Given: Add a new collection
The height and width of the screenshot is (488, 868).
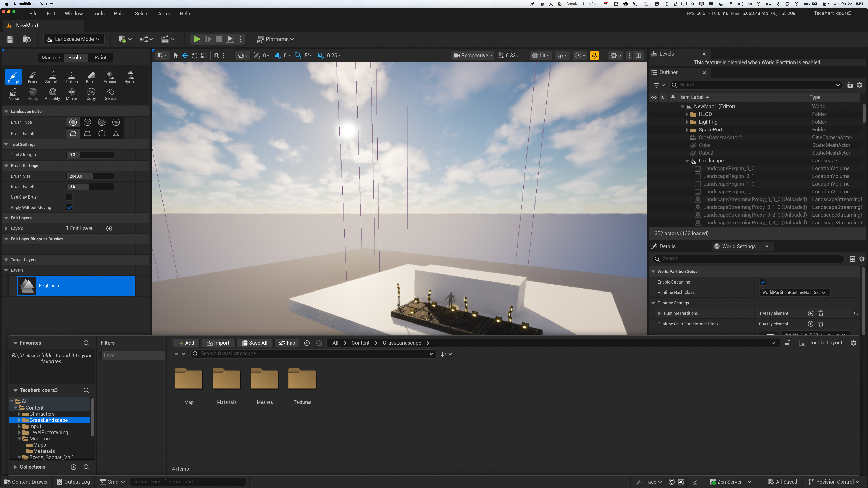Looking at the screenshot, I should click(73, 467).
